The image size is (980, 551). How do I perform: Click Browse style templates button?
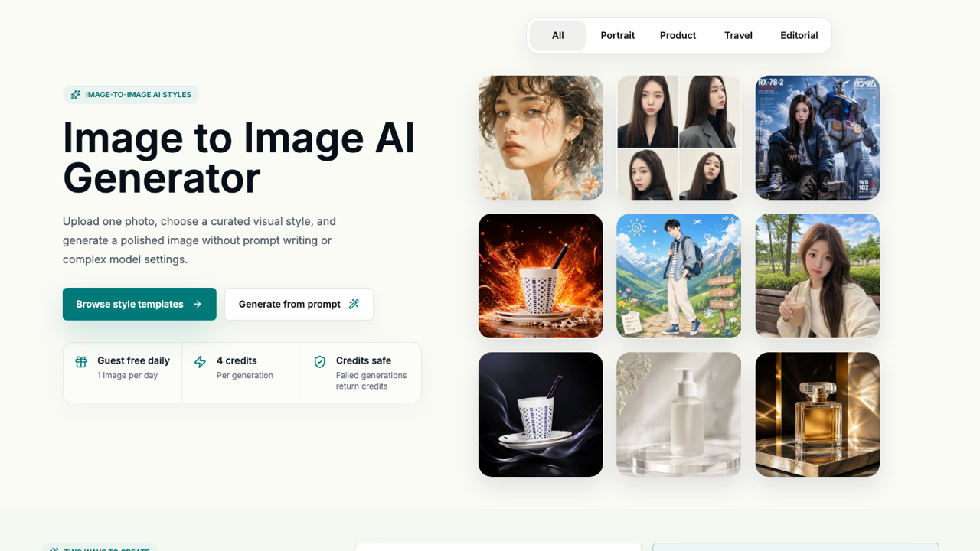pos(139,304)
